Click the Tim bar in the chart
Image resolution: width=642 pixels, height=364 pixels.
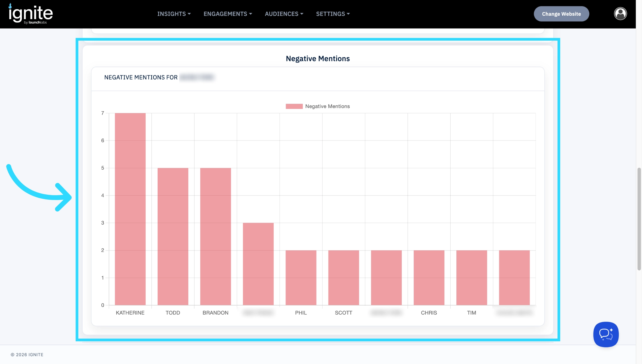[471, 278]
